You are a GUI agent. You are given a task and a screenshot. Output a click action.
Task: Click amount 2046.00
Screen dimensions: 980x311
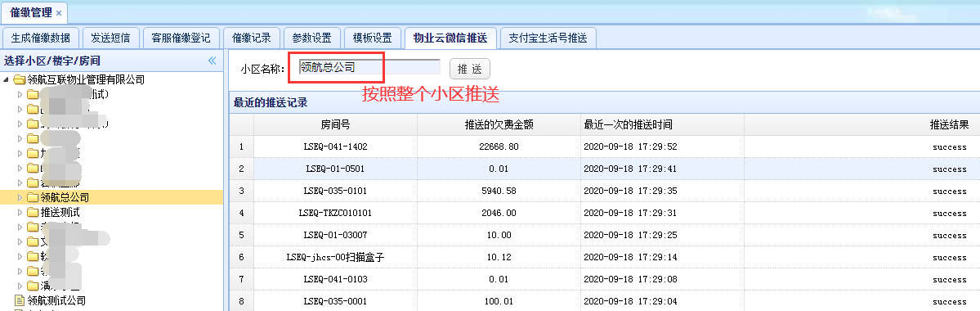(x=499, y=213)
